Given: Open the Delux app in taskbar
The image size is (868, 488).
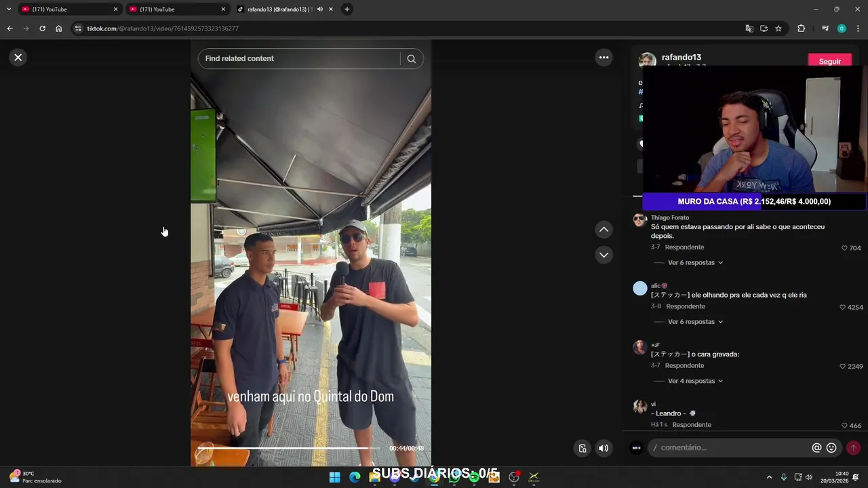Looking at the screenshot, I should 534,477.
